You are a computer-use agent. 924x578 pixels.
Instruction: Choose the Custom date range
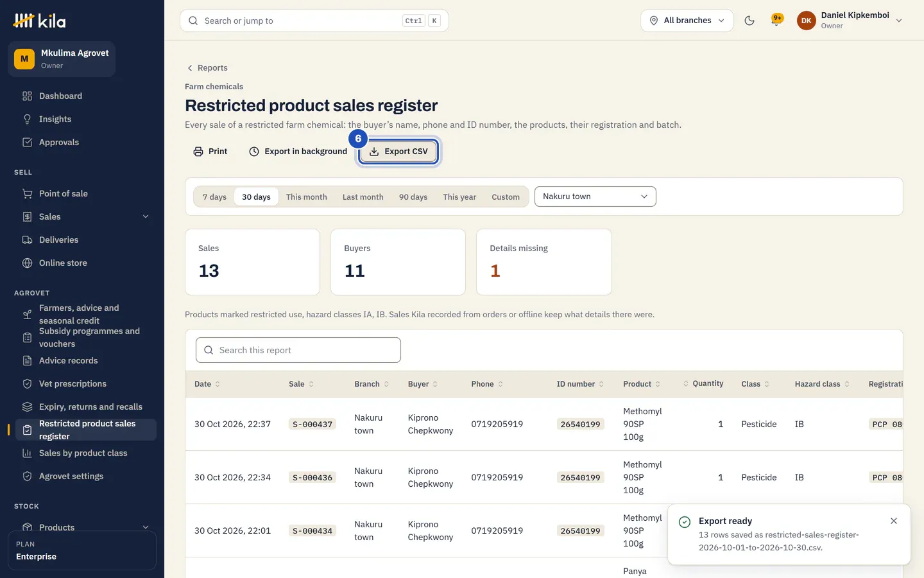pyautogui.click(x=506, y=197)
